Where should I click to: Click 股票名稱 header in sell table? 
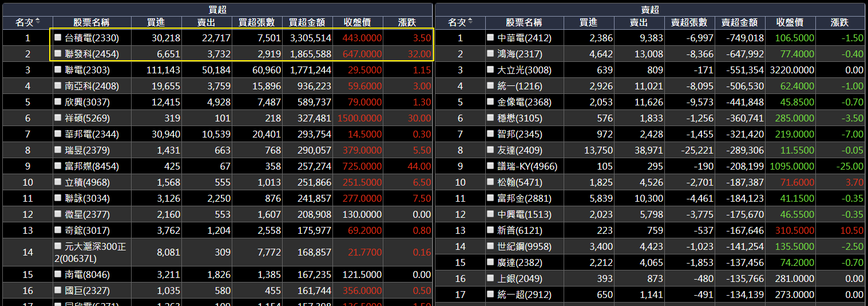click(x=524, y=22)
